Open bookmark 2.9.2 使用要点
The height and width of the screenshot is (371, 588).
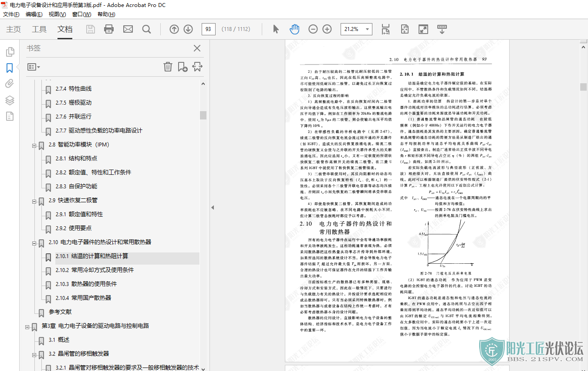tap(74, 228)
